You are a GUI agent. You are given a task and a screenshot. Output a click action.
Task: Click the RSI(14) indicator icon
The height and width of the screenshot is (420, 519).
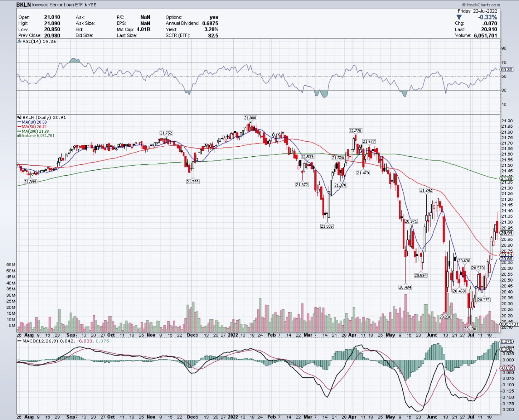19,41
